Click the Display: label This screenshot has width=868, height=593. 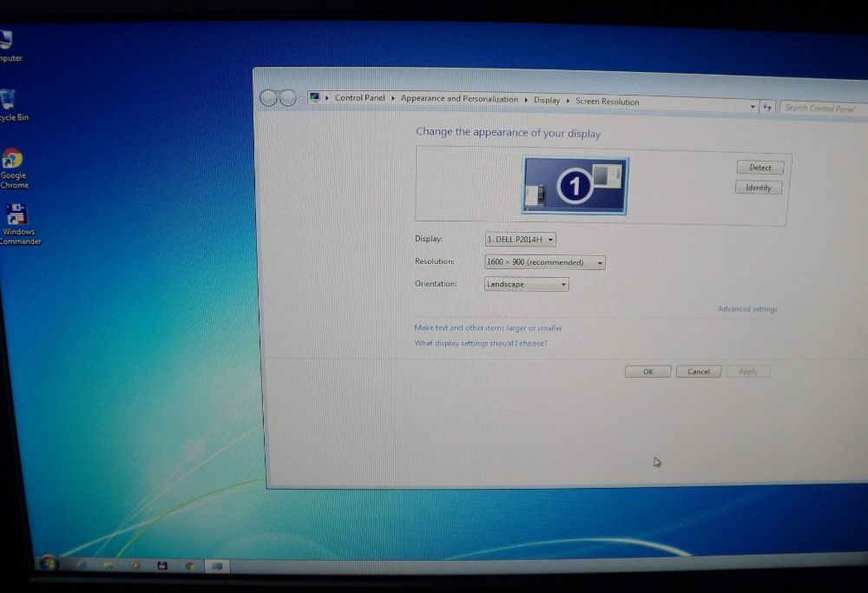429,239
